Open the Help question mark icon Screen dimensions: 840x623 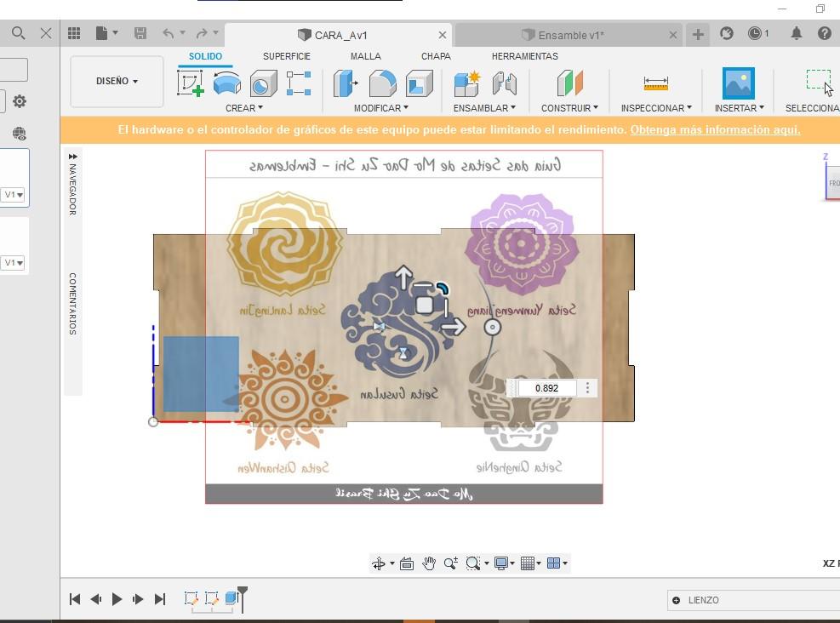coord(825,34)
